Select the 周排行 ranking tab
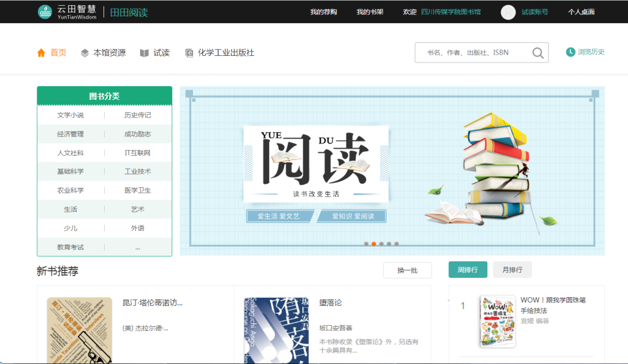 [x=468, y=270]
